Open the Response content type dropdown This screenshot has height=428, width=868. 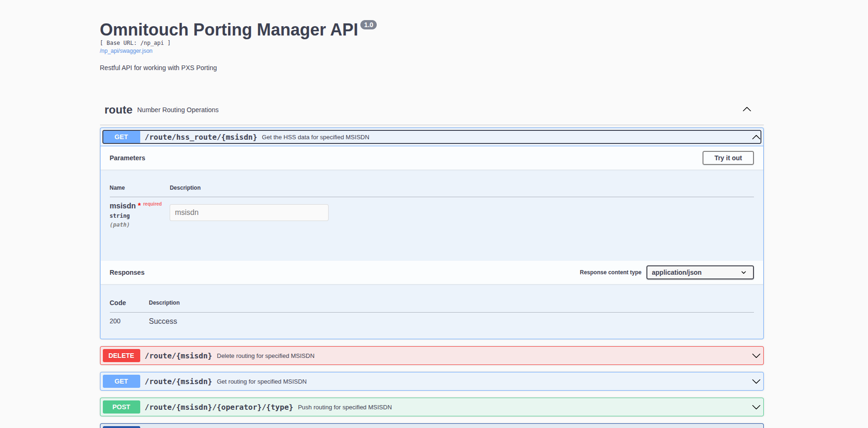pos(700,272)
